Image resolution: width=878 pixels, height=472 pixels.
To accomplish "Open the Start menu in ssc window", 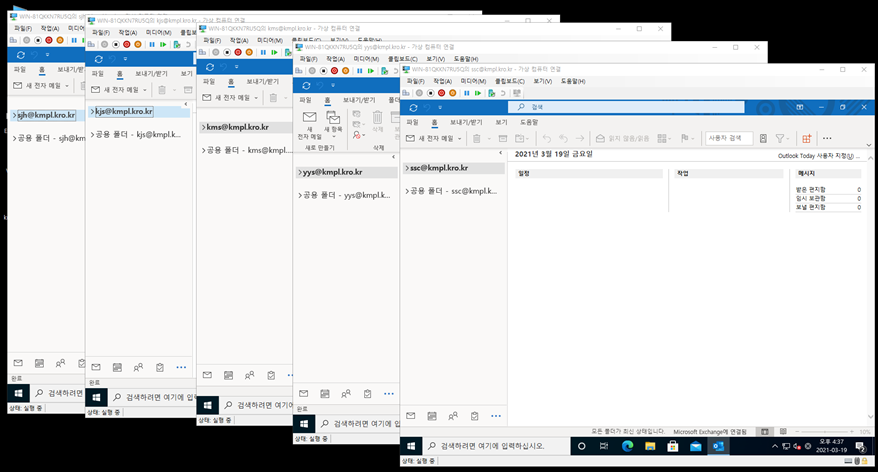I will (x=411, y=446).
